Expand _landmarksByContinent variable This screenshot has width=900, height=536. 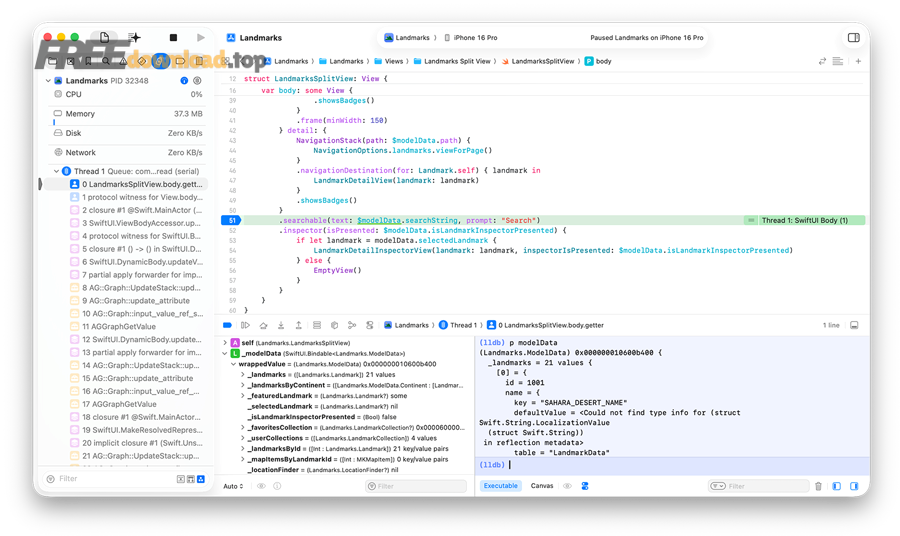tap(242, 385)
